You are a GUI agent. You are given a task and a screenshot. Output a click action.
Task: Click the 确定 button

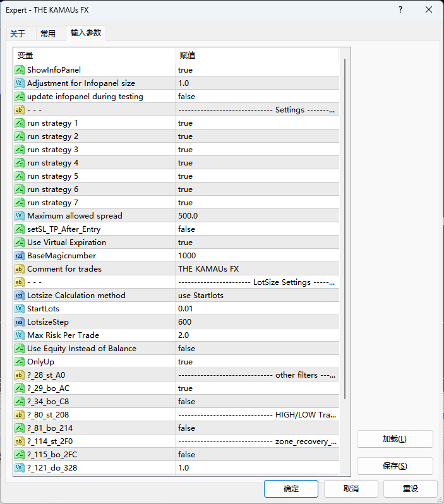coord(291,489)
